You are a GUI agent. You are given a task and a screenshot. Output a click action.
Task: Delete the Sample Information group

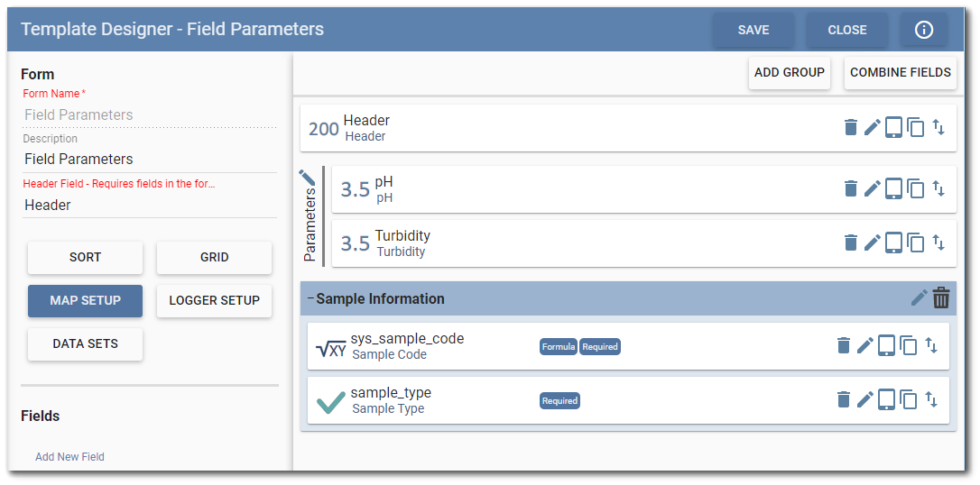tap(941, 297)
